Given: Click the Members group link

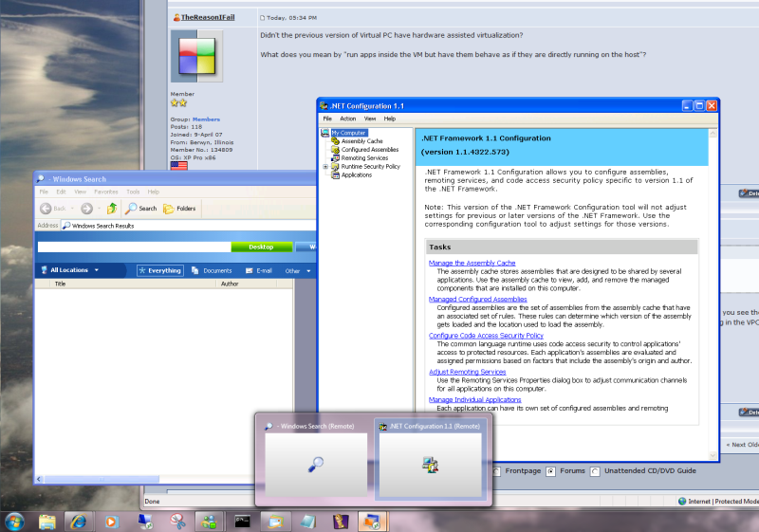Looking at the screenshot, I should click(206, 119).
